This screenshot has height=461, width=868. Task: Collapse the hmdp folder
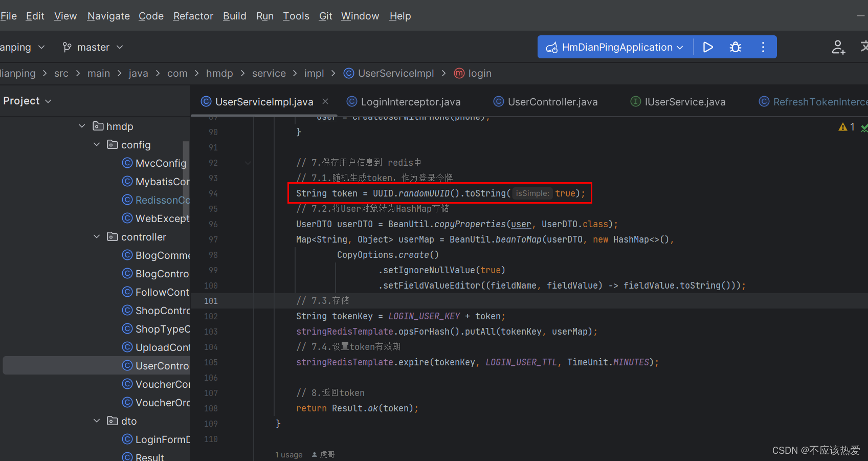point(82,126)
